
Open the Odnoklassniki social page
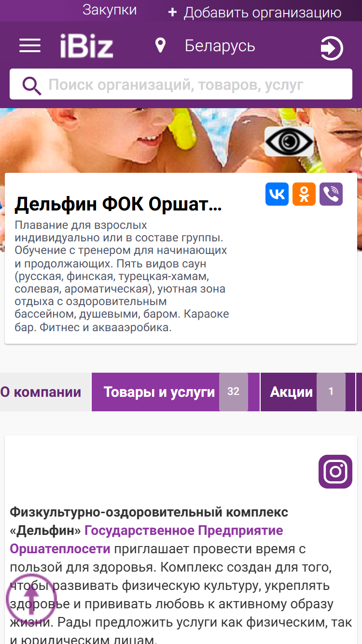[x=304, y=194]
